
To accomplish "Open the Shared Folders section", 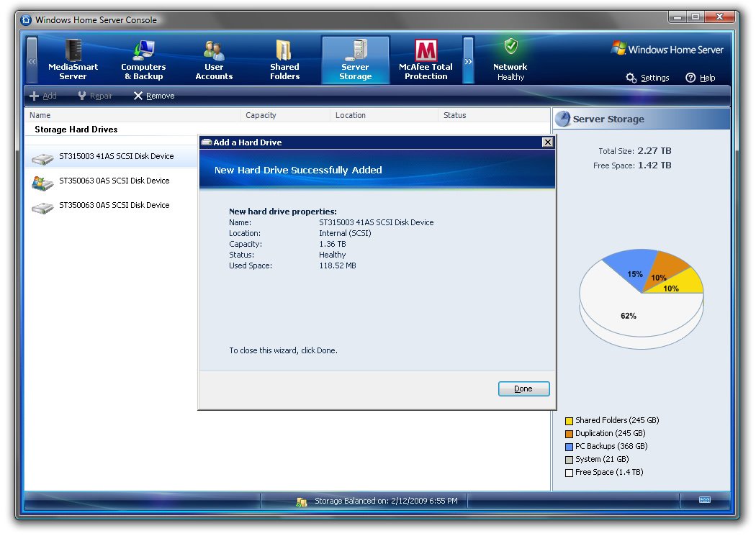I will 284,60.
